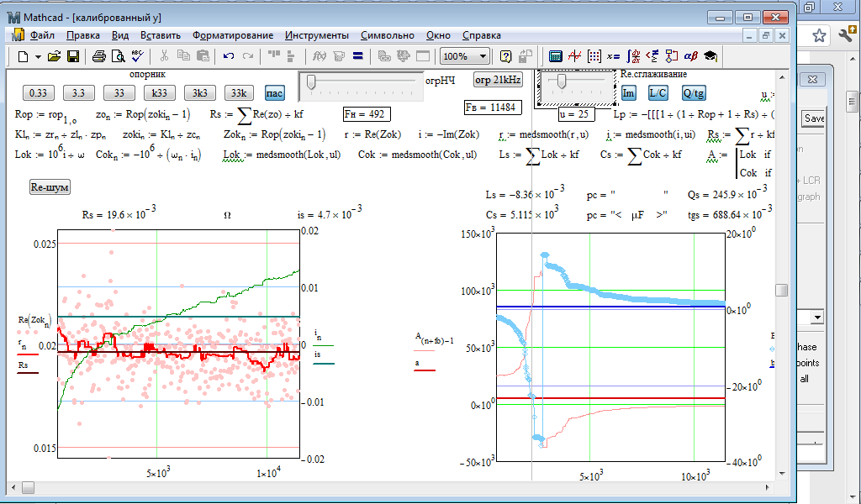
Task: Open the Graph palette icon
Action: pyautogui.click(x=575, y=56)
